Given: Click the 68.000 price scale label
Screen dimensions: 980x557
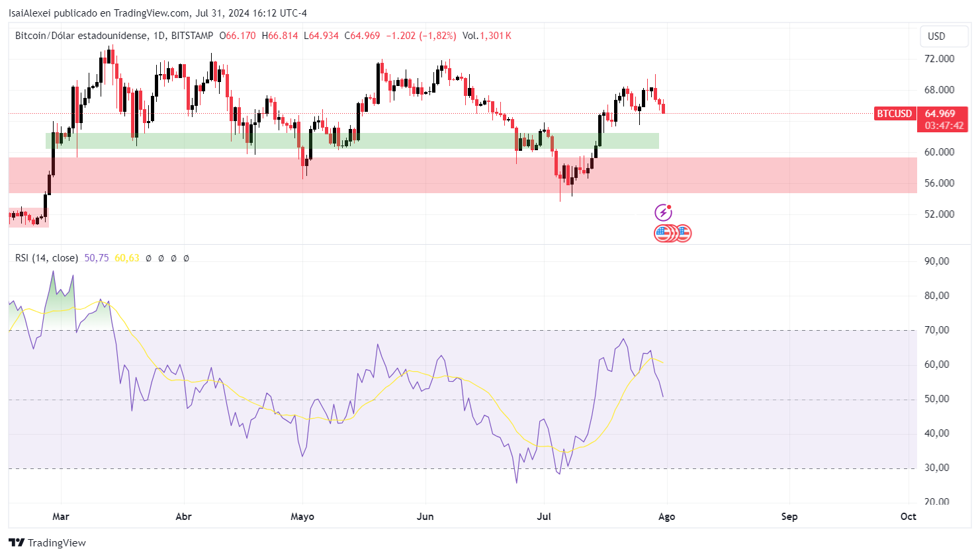Looking at the screenshot, I should tap(939, 90).
